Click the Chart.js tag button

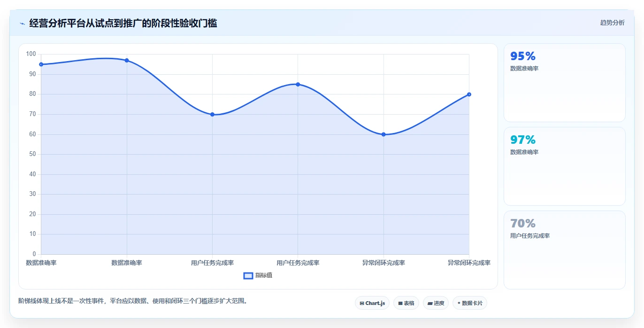point(372,303)
